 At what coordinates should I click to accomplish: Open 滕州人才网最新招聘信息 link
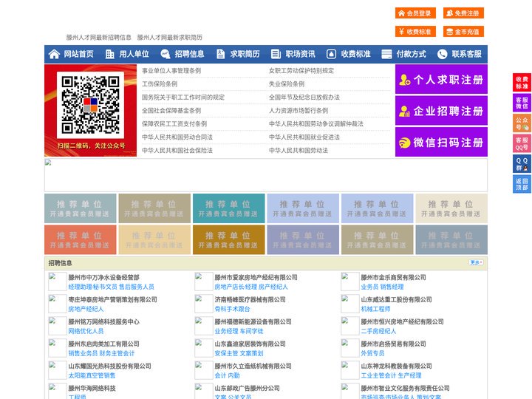point(99,38)
